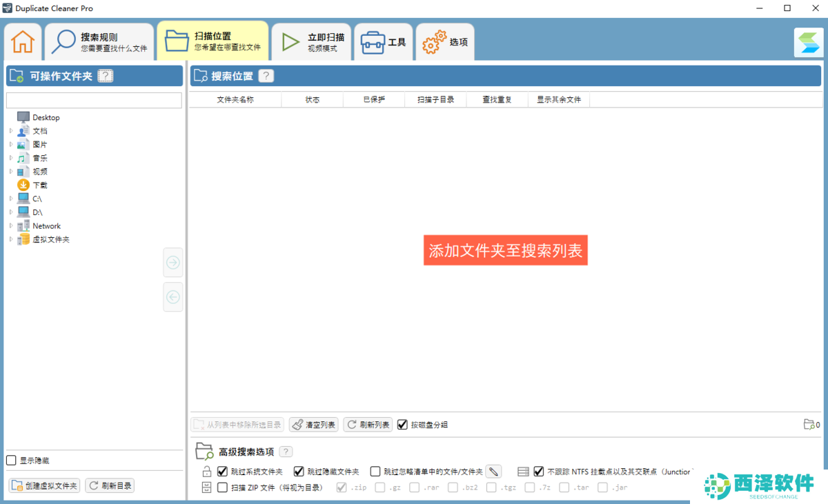Viewport: 828px width, 504px height.
Task: Select Desktop in the folder tree
Action: coord(46,117)
